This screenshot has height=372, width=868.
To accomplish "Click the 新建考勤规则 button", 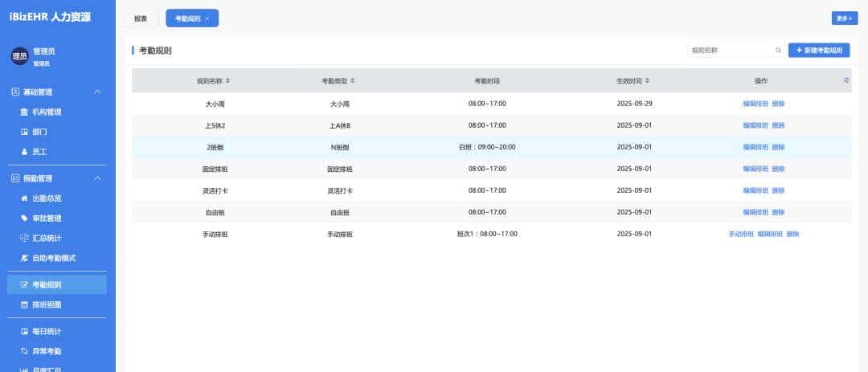I will coord(818,50).
